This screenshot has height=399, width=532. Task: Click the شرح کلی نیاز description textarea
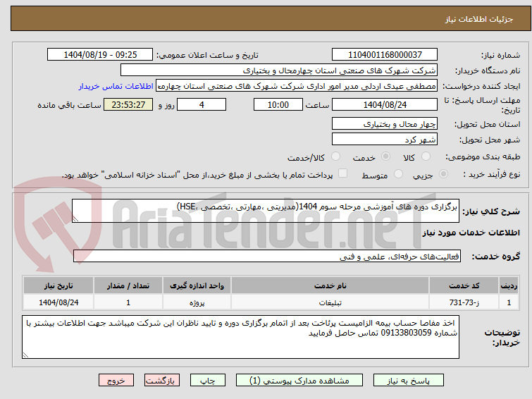click(266, 211)
